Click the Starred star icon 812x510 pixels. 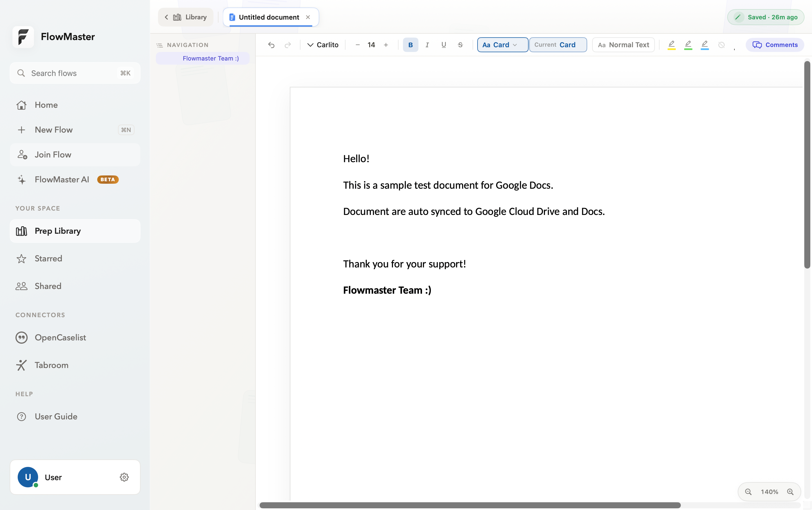click(x=21, y=259)
